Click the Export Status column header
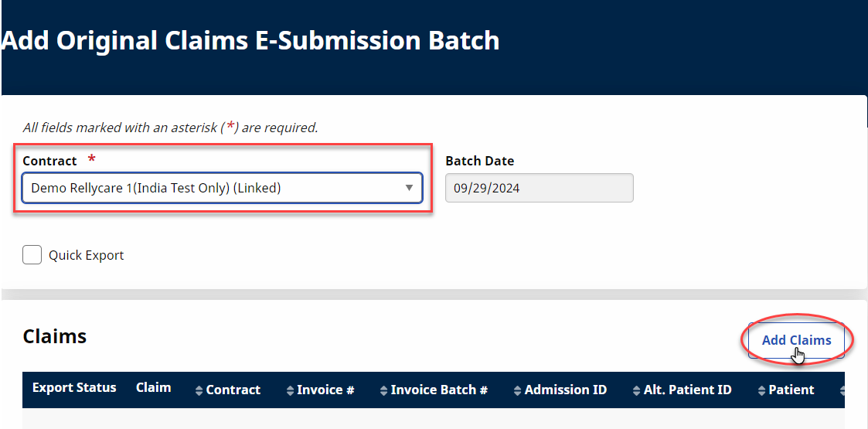This screenshot has width=868, height=429. pos(74,388)
